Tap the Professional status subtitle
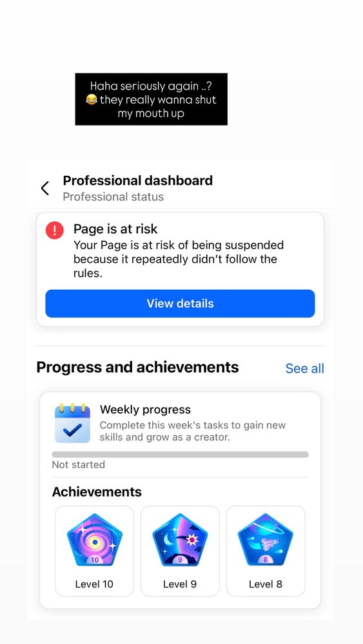The width and height of the screenshot is (363, 644). click(113, 196)
